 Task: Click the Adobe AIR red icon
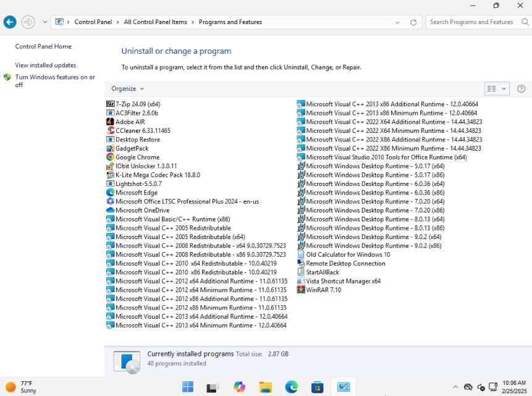tap(110, 122)
